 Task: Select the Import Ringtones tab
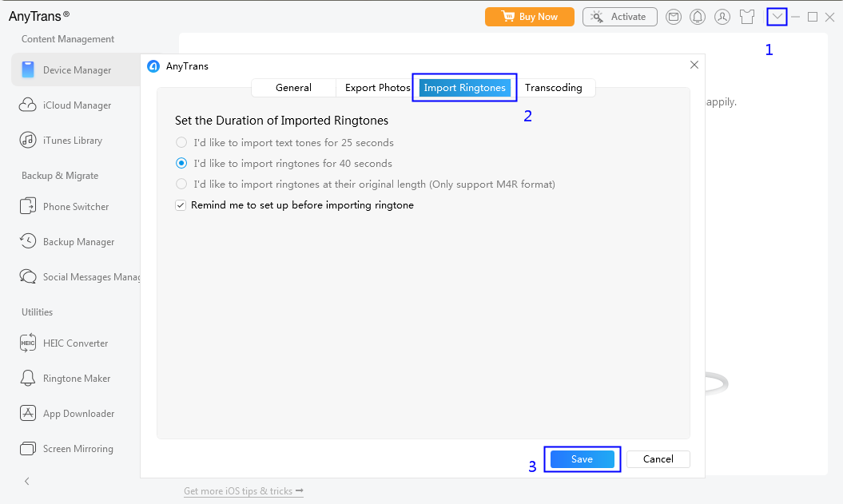point(464,88)
